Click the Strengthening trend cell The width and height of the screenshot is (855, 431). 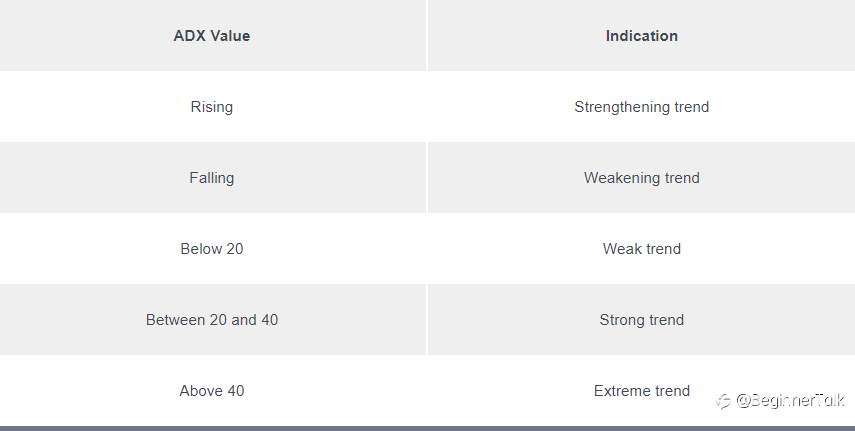click(642, 106)
